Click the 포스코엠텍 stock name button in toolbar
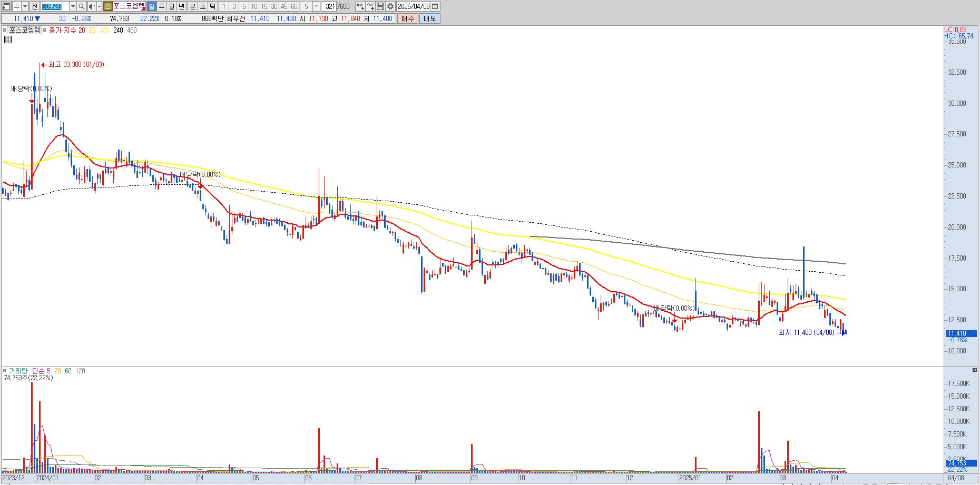 (129, 6)
